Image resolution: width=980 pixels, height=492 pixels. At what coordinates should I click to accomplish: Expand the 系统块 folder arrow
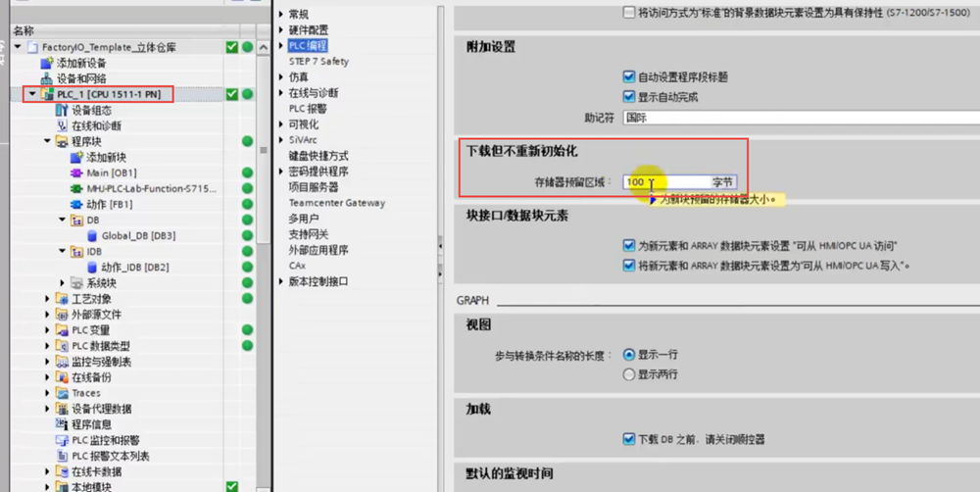click(x=63, y=283)
